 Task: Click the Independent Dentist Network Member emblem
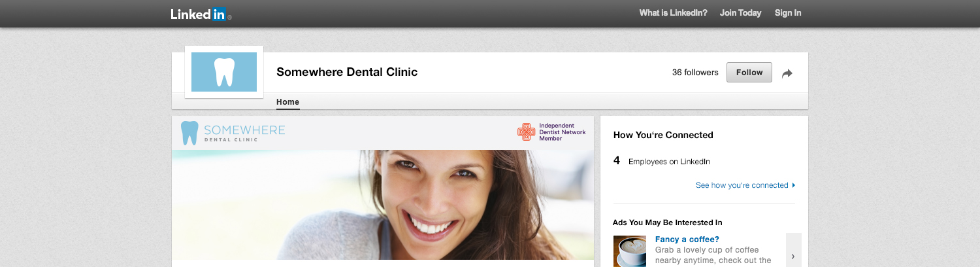526,132
